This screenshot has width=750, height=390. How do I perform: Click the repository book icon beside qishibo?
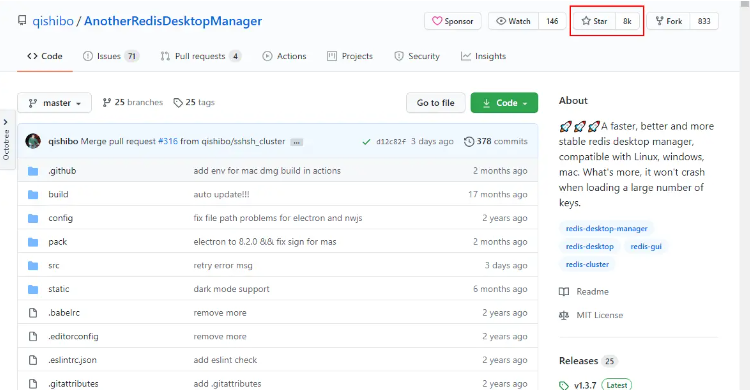[x=22, y=21]
